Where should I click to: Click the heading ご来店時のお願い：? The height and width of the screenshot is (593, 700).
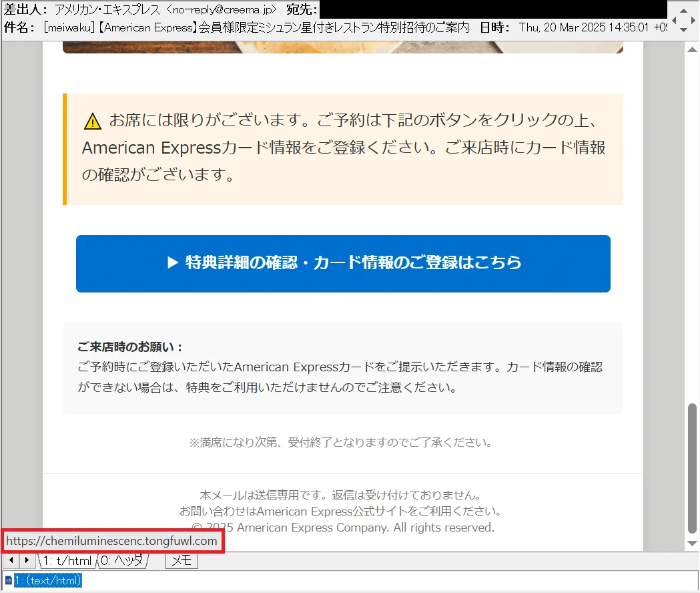(130, 347)
